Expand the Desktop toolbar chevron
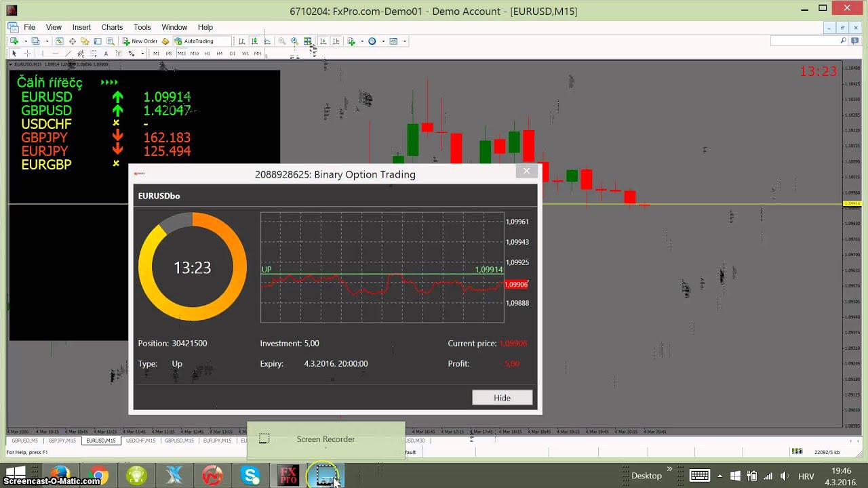The image size is (868, 488). tap(669, 469)
